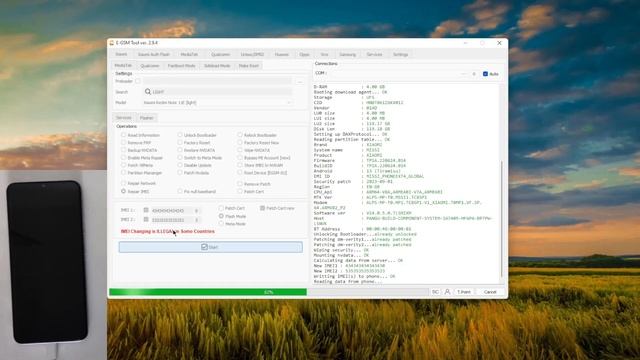Click the 'Unlocking Bootloader...already unlocked' log line
This screenshot has height=360, width=640.
(x=365, y=234)
